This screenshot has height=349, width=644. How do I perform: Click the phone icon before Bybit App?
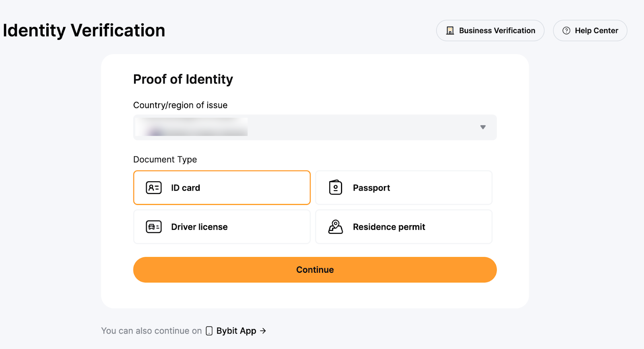pyautogui.click(x=209, y=331)
